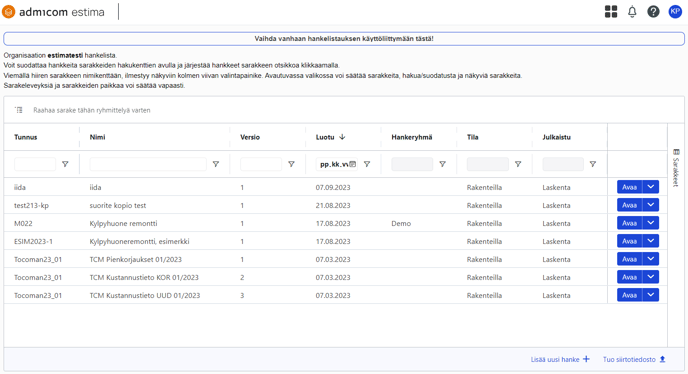Click the filter icon for Nimi column

click(215, 164)
